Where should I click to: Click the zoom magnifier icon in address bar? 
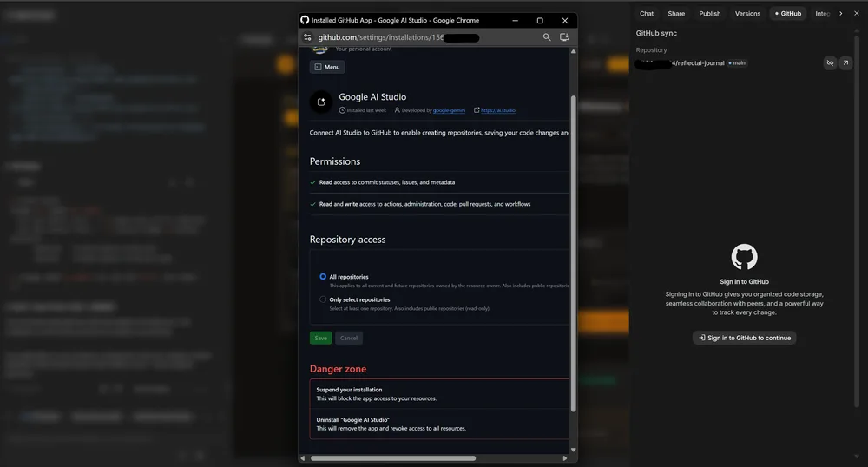pyautogui.click(x=547, y=37)
